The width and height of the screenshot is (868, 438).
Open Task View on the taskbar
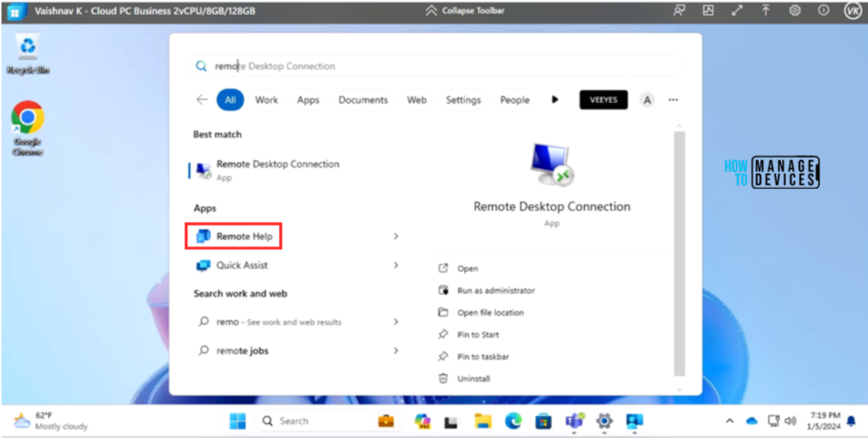point(452,421)
